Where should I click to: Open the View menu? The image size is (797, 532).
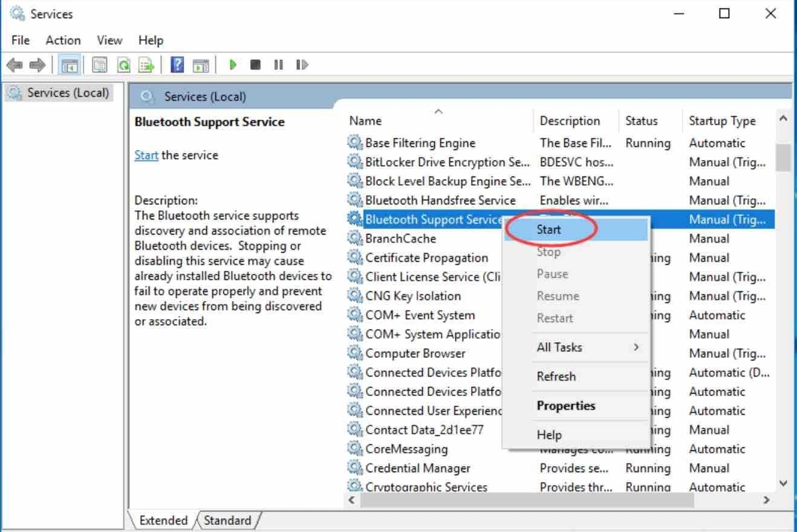[x=109, y=41]
